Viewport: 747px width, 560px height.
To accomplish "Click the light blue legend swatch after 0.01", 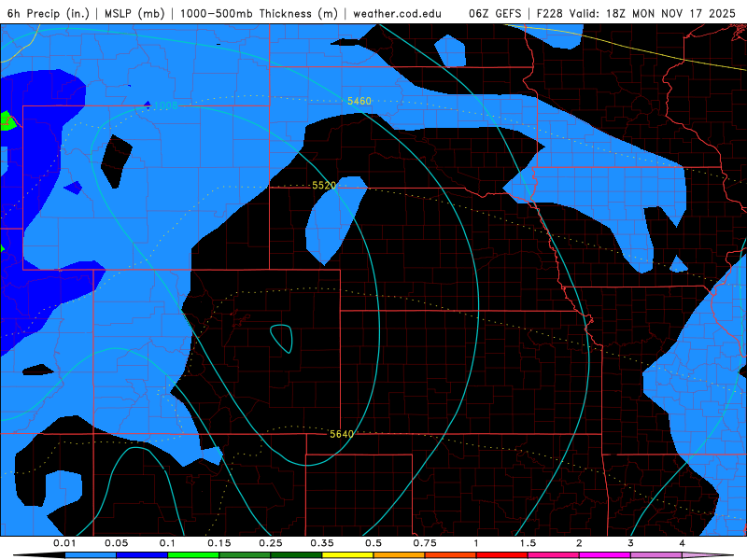I will (91, 555).
